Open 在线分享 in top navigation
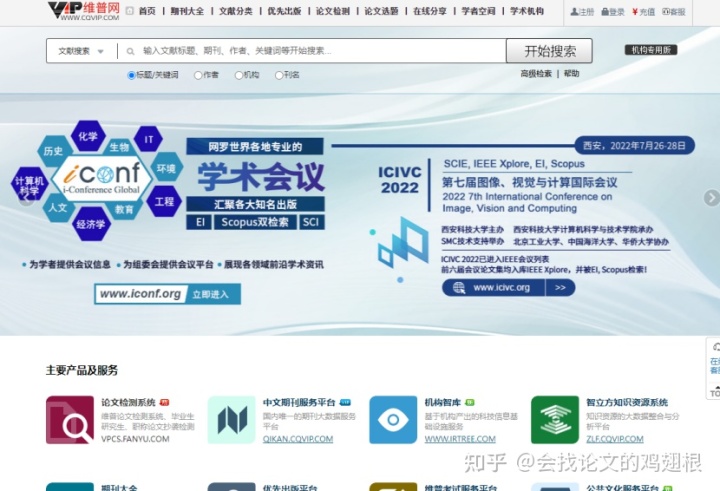Image resolution: width=720 pixels, height=491 pixels. tap(430, 11)
